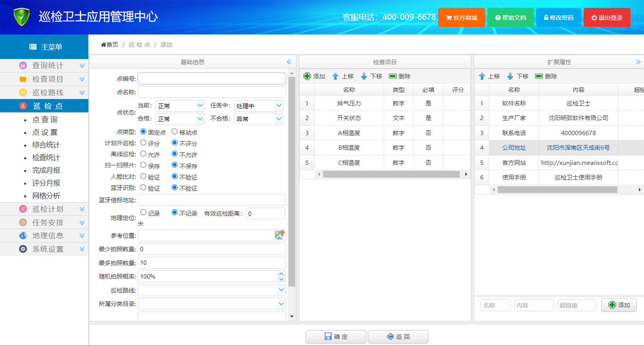Click the map icon in reference position field
This screenshot has width=644, height=346.
point(280,235)
